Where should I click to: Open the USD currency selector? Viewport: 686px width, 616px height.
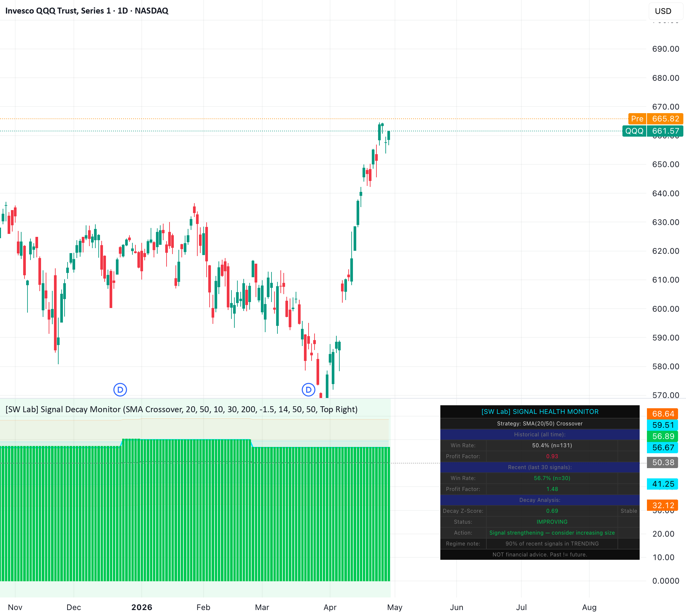(665, 11)
